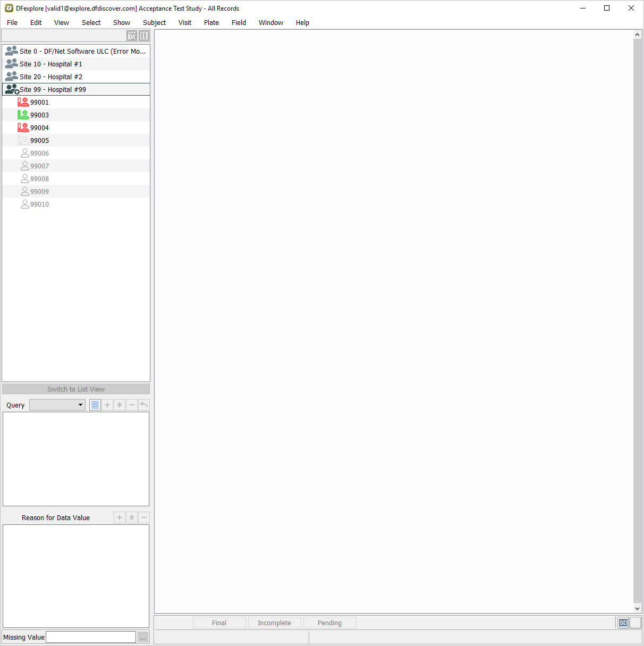The width and height of the screenshot is (644, 646).
Task: Click the asterisk icon in Query toolbar
Action: [120, 405]
